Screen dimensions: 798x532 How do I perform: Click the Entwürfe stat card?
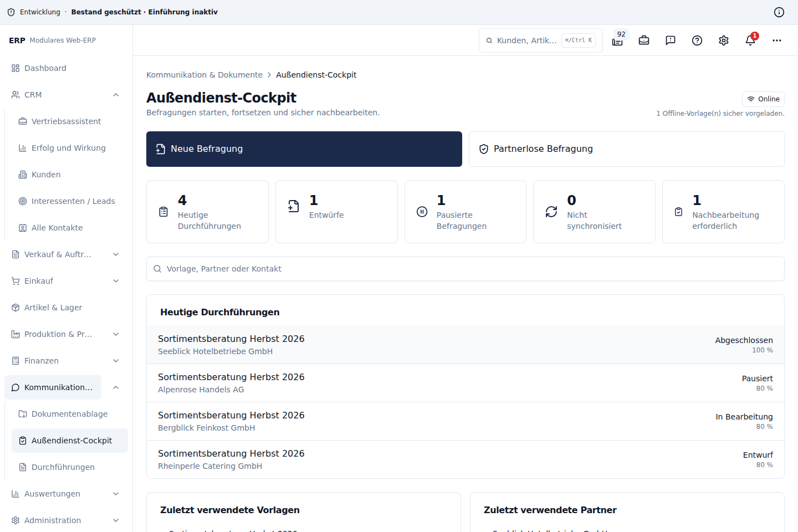(x=336, y=212)
